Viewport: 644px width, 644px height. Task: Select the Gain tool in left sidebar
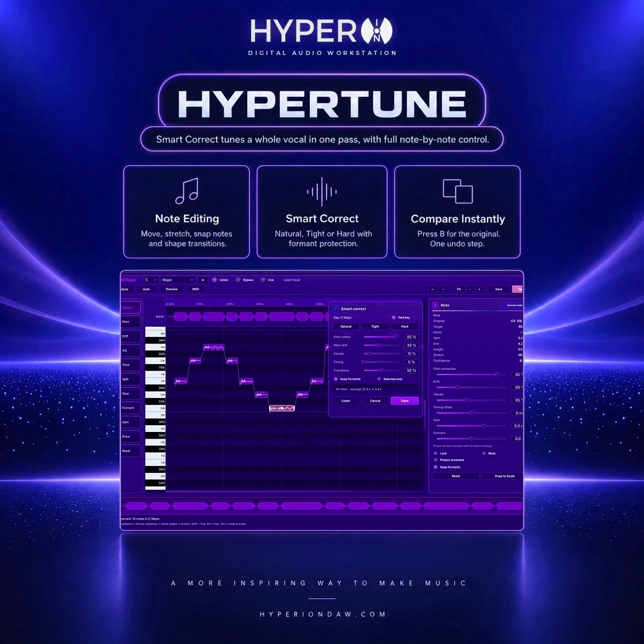[131, 422]
